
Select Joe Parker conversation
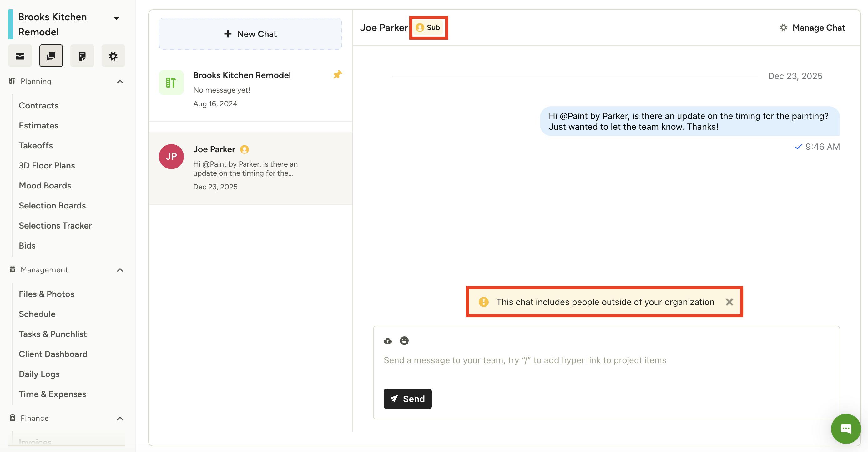point(250,168)
